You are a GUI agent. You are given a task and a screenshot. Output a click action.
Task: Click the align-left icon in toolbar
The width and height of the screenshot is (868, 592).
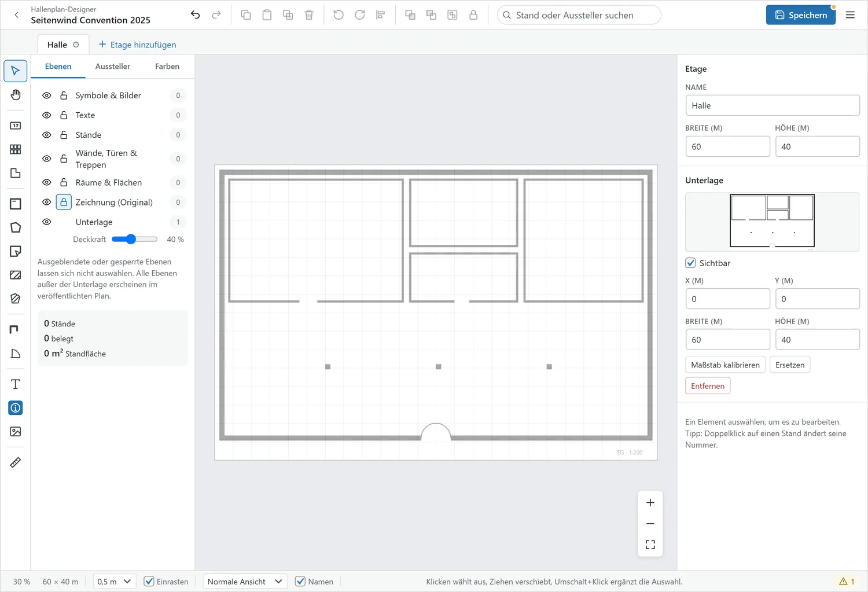pyautogui.click(x=380, y=15)
